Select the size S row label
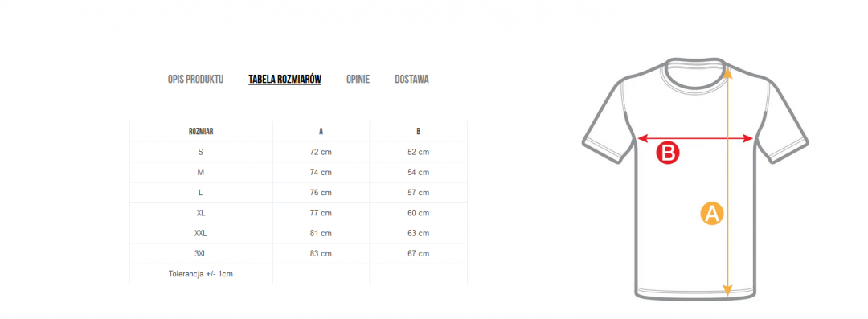The width and height of the screenshot is (868, 319). click(x=201, y=152)
